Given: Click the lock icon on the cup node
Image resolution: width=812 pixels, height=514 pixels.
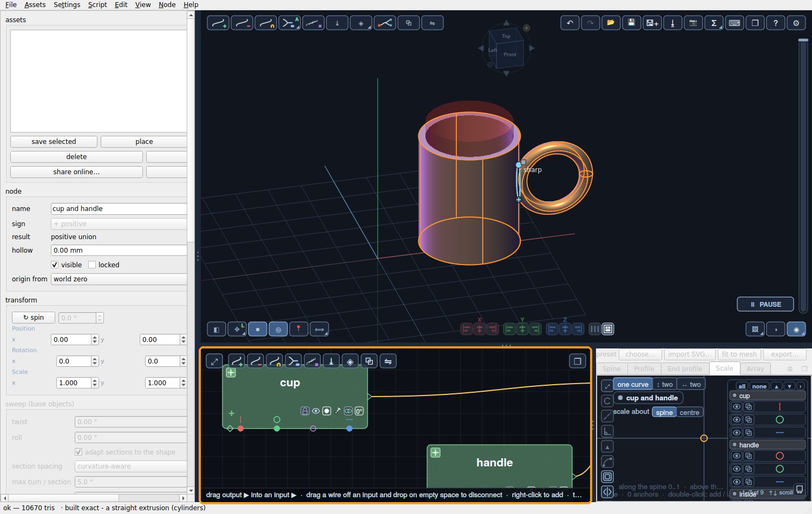Looking at the screenshot, I should pyautogui.click(x=305, y=411).
